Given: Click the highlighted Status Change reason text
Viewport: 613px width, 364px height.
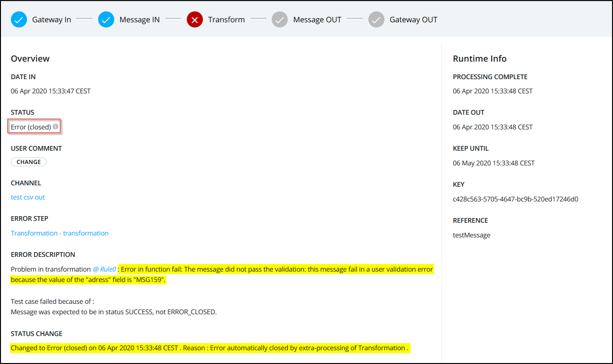Looking at the screenshot, I should 210,348.
